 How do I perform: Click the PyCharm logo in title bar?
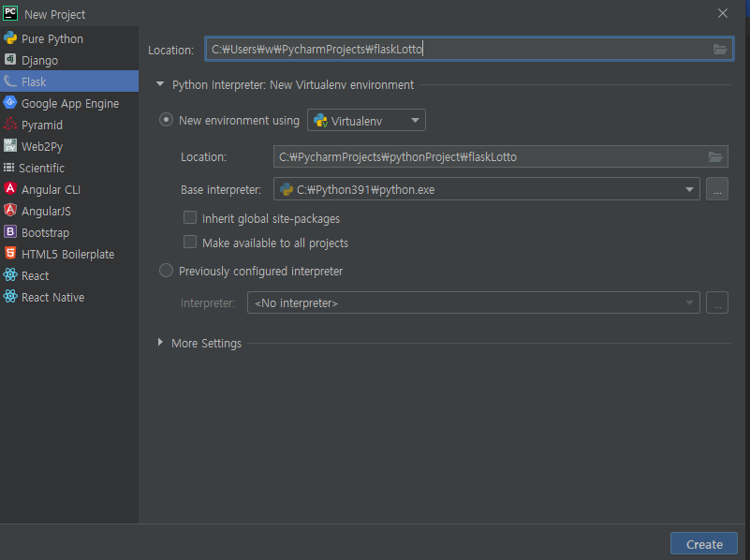point(10,13)
